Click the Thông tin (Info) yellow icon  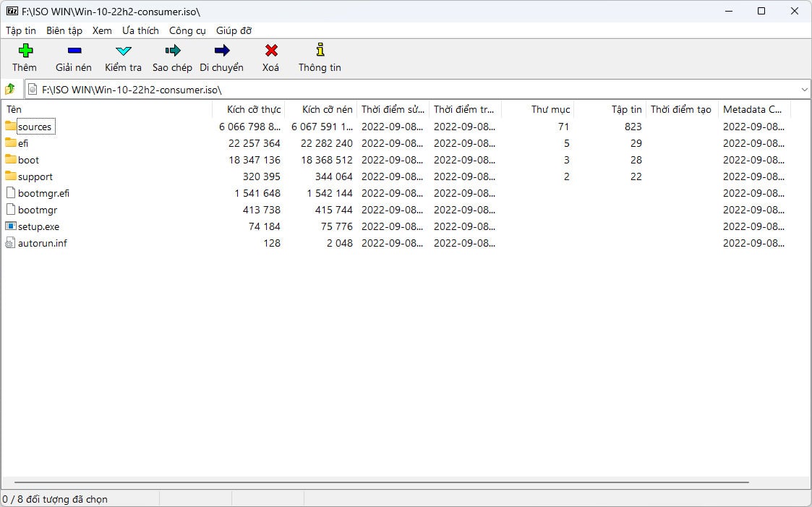[320, 50]
